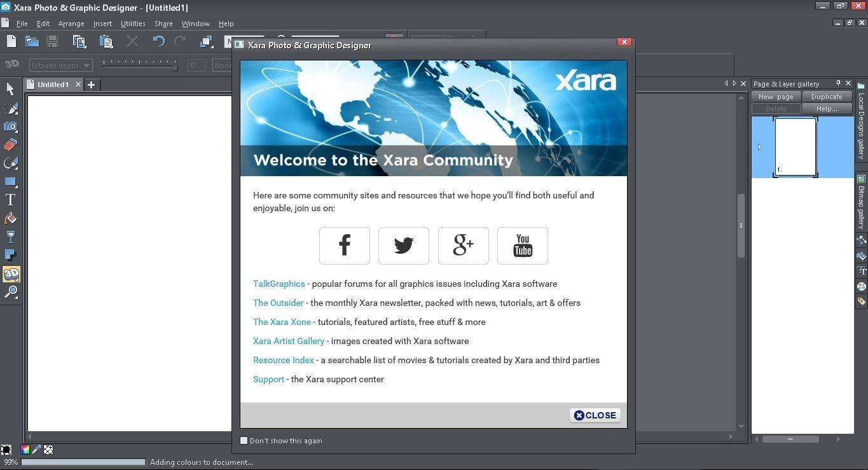Expand page 1 layers triangle
Viewport: 868px width, 470px height.
point(760,147)
